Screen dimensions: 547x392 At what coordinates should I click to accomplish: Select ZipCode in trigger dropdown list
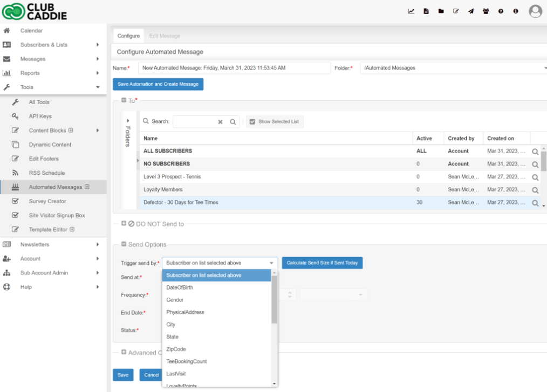point(217,349)
